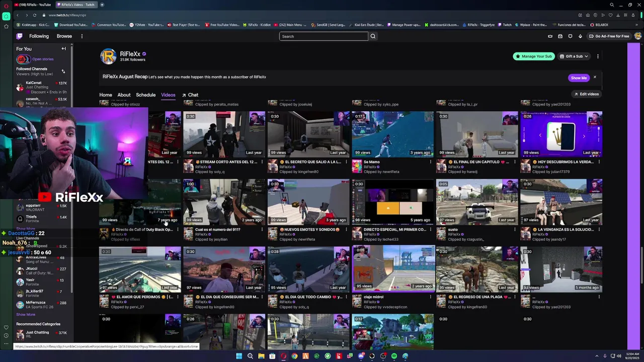Open Google Chrome from the taskbar
This screenshot has width=644, height=362.
(x=294, y=356)
